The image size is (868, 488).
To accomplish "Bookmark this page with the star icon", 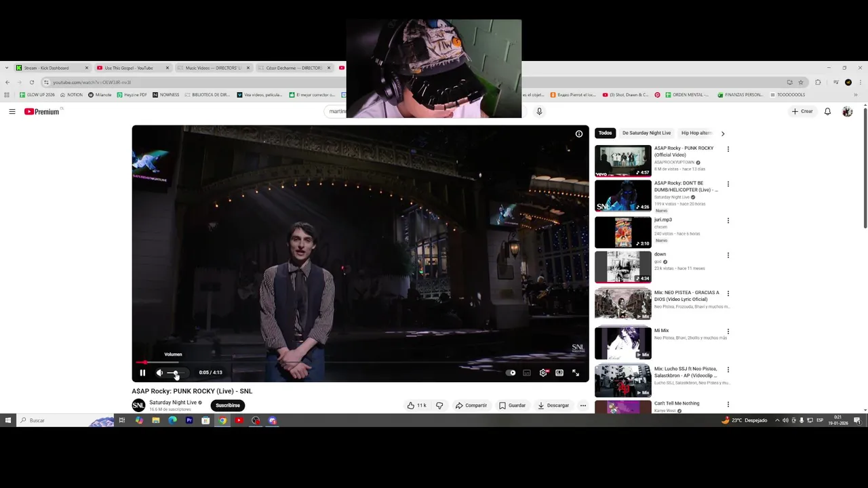I will [x=801, y=82].
